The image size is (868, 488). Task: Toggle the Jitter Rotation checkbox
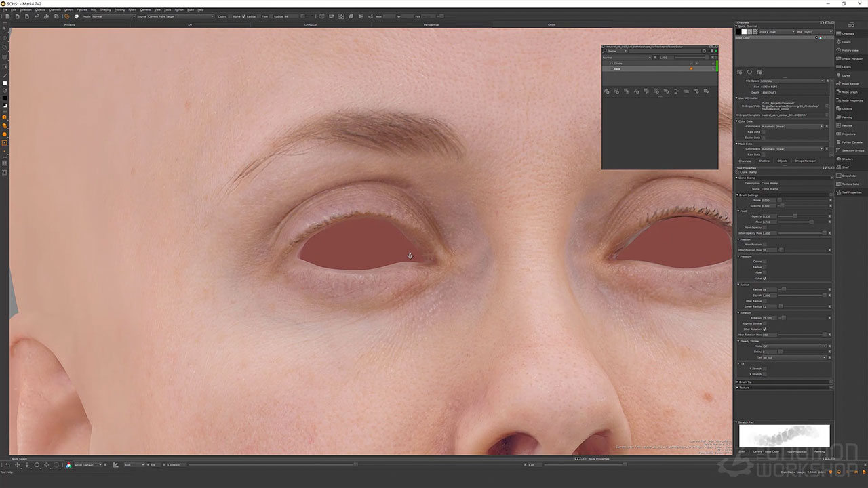coord(765,329)
